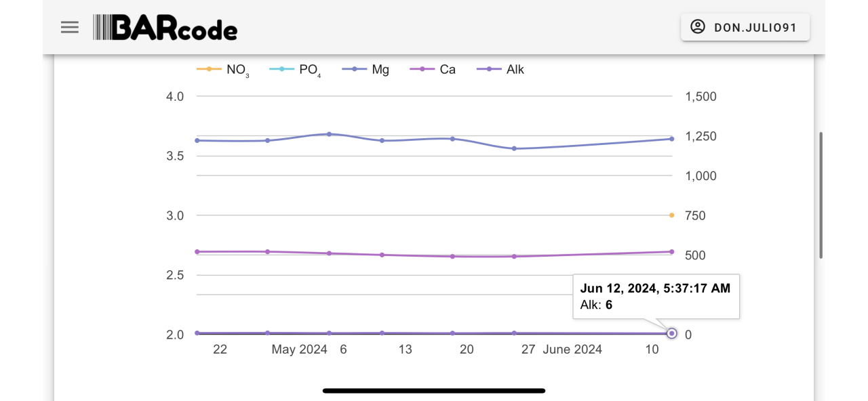Click the orange NO3 data point
Screen dimensions: 868x401
[671, 215]
